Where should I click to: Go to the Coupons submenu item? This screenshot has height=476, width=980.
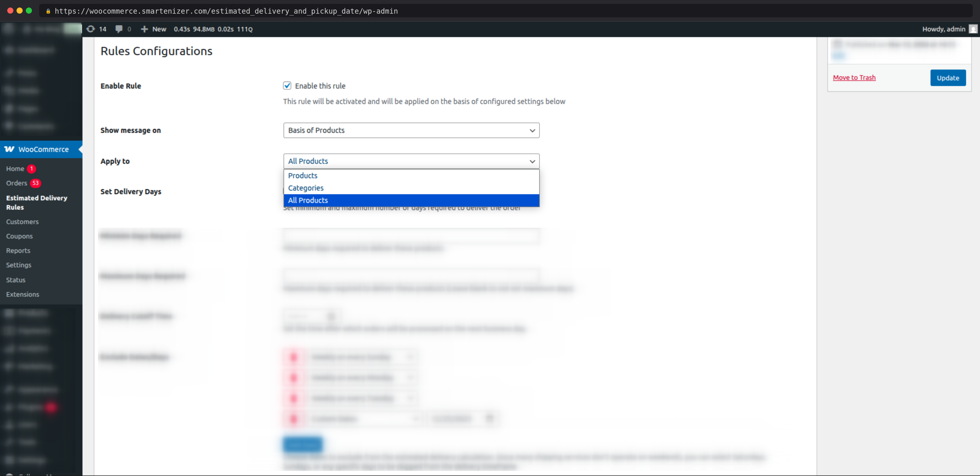[19, 236]
